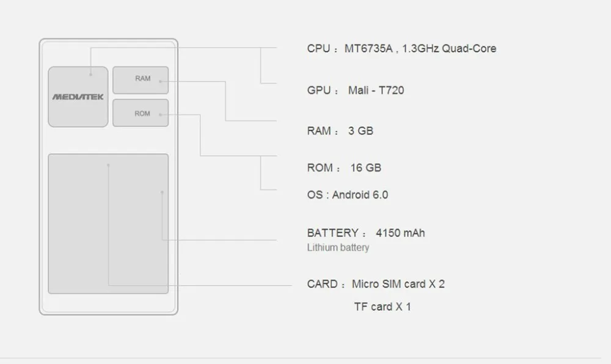Click the GPU Mali - T720 text
Screen dimensions: 611x364
356,90
